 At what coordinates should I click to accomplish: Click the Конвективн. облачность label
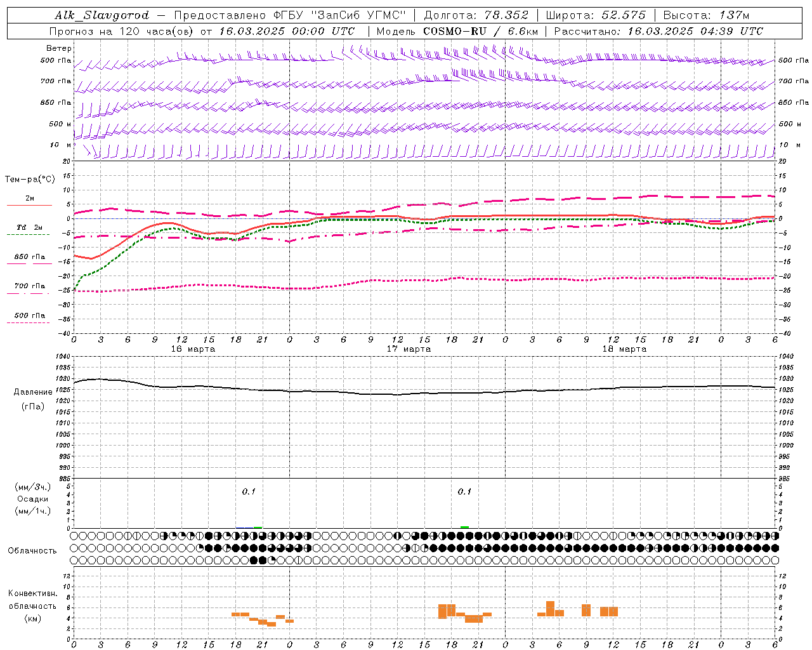point(32,600)
